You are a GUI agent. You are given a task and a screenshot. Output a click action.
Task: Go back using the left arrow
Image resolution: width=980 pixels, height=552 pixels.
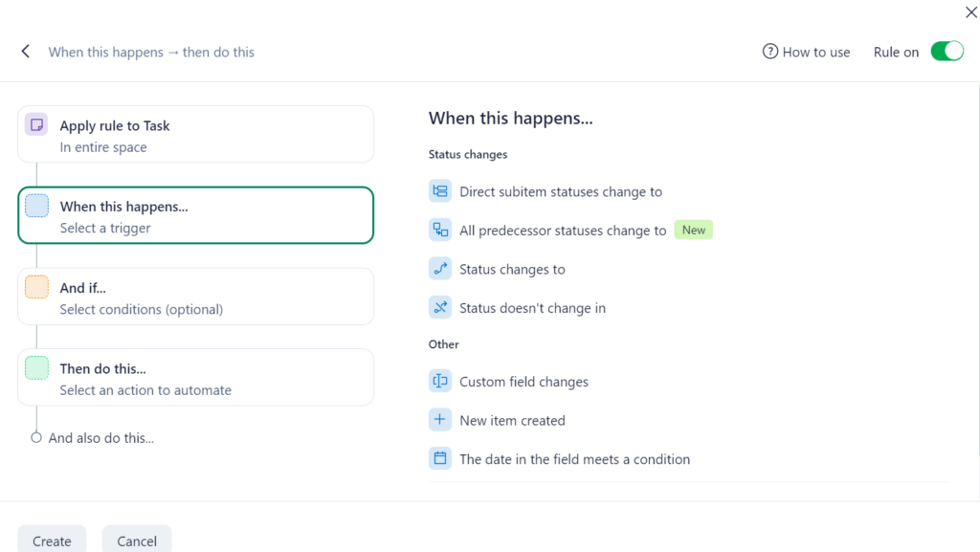pos(25,51)
